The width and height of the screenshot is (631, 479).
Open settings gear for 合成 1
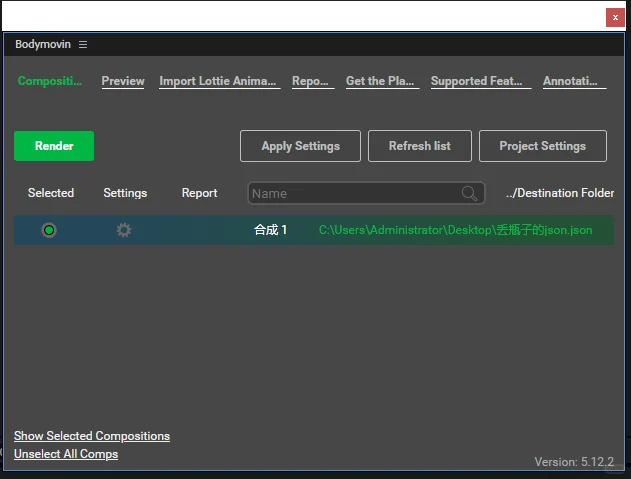[124, 230]
